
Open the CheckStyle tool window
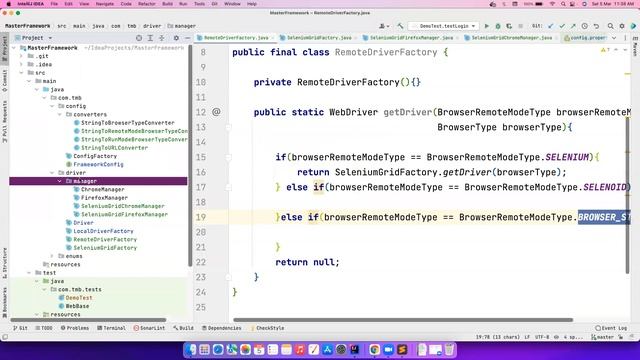point(267,328)
